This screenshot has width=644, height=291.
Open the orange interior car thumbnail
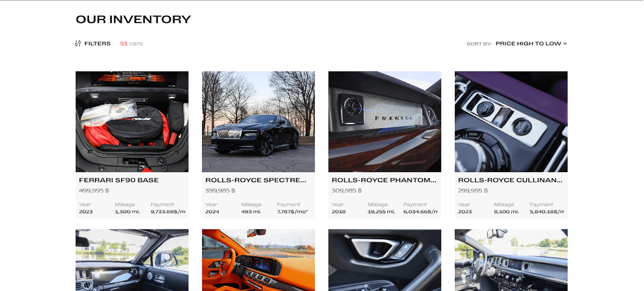258,260
